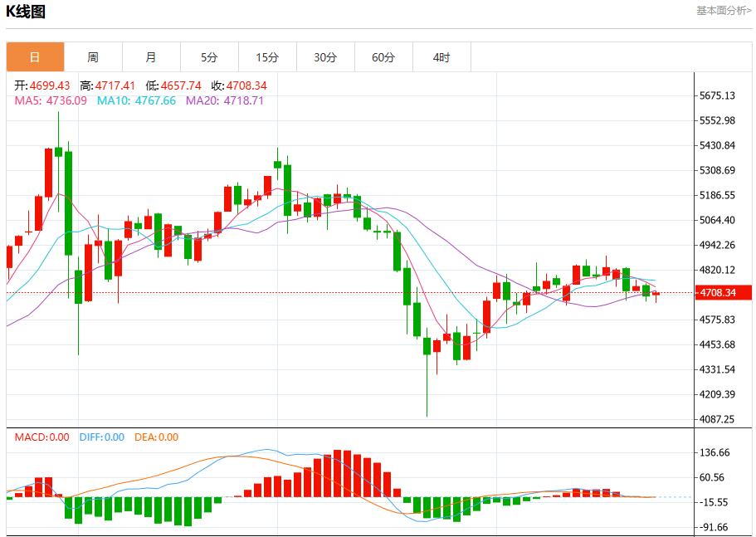Open the 15分 interval tab

pyautogui.click(x=267, y=57)
